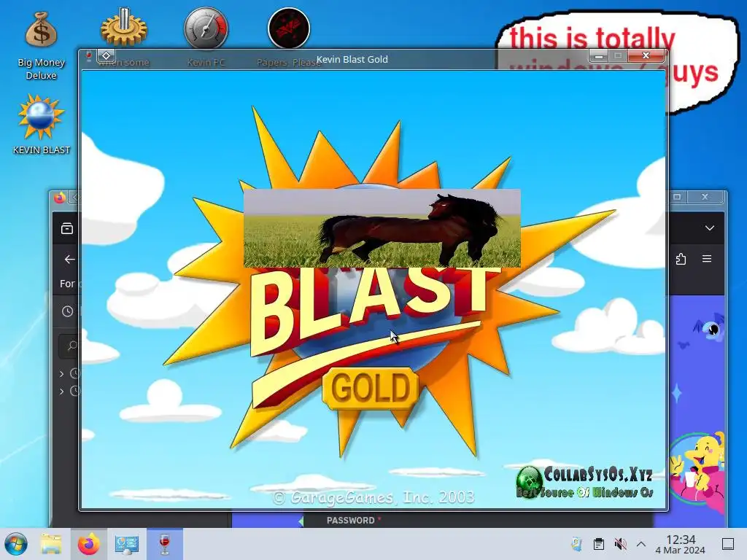Click the horse image in game

[382, 228]
